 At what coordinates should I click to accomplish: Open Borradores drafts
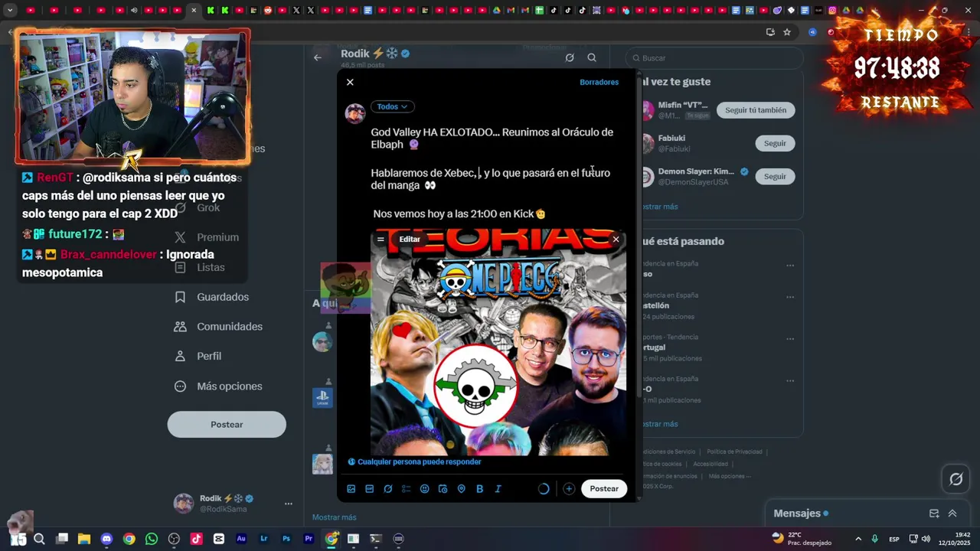coord(599,82)
